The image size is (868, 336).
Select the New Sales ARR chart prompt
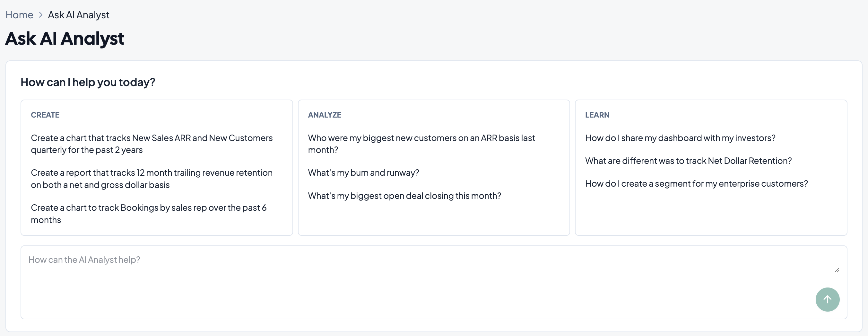click(152, 144)
